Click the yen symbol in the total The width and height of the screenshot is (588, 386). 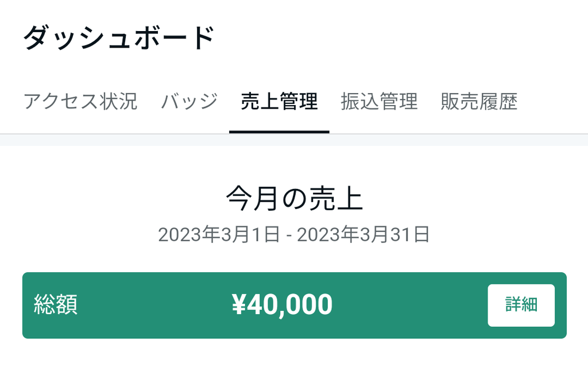[x=238, y=304]
